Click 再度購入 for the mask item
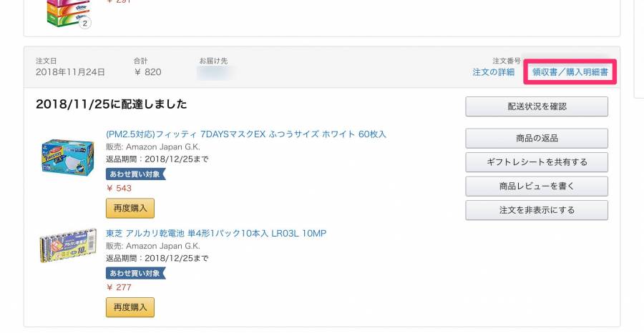Screen dimensions: 644x333 click(x=130, y=208)
